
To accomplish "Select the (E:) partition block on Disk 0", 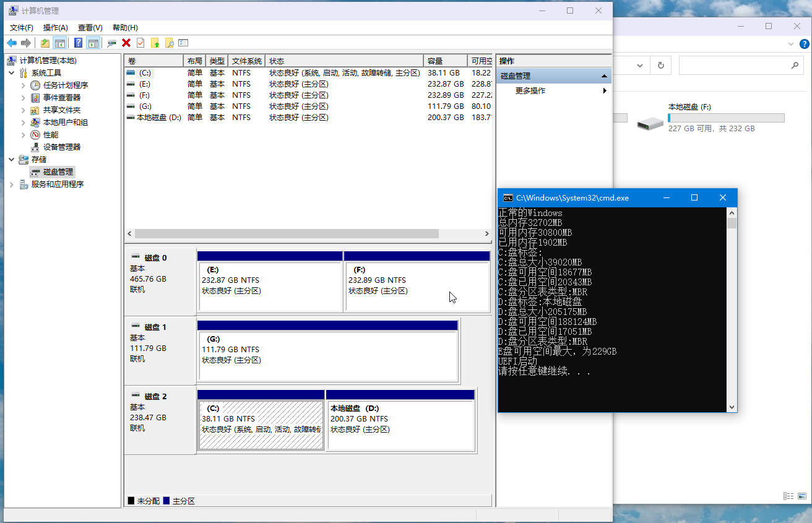I will [270, 281].
